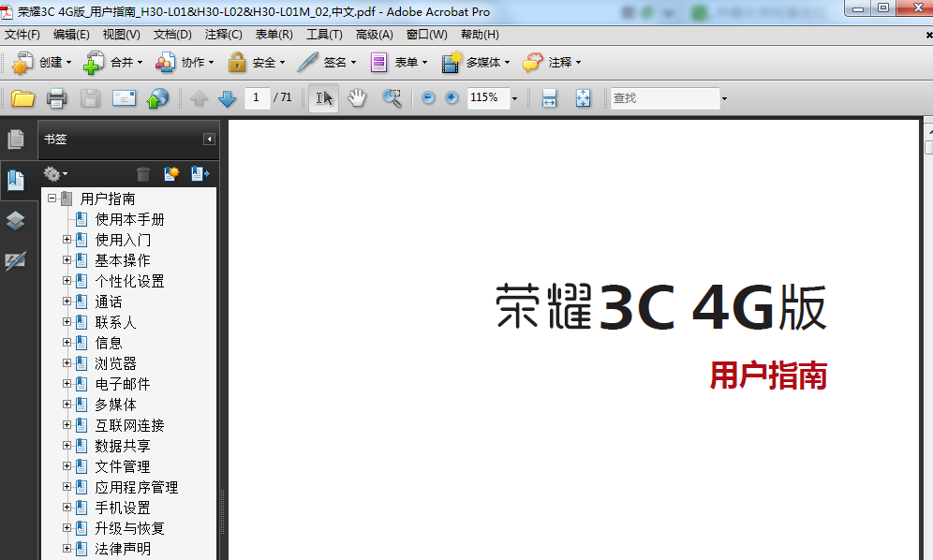Open the Bookmarks panel sidebar icon
This screenshot has width=933, height=560.
[x=16, y=180]
